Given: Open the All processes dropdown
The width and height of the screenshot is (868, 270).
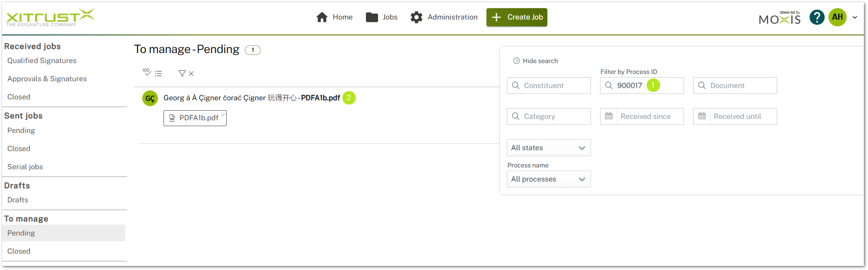Looking at the screenshot, I should pos(548,179).
